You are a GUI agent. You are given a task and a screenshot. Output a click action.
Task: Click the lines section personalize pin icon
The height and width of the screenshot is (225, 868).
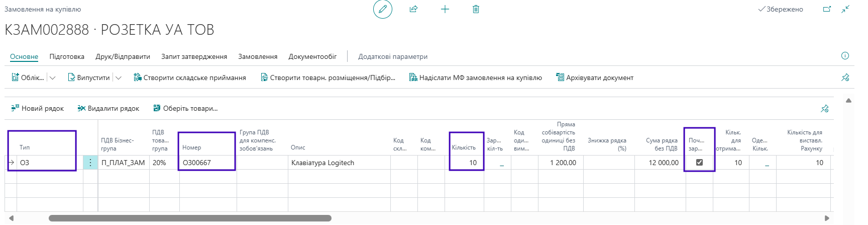[824, 108]
